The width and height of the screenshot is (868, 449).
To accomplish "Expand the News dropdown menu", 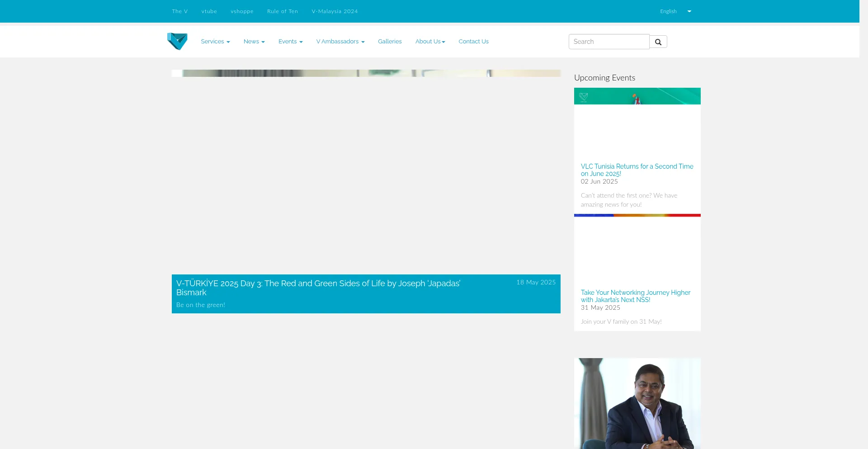I will (x=254, y=42).
